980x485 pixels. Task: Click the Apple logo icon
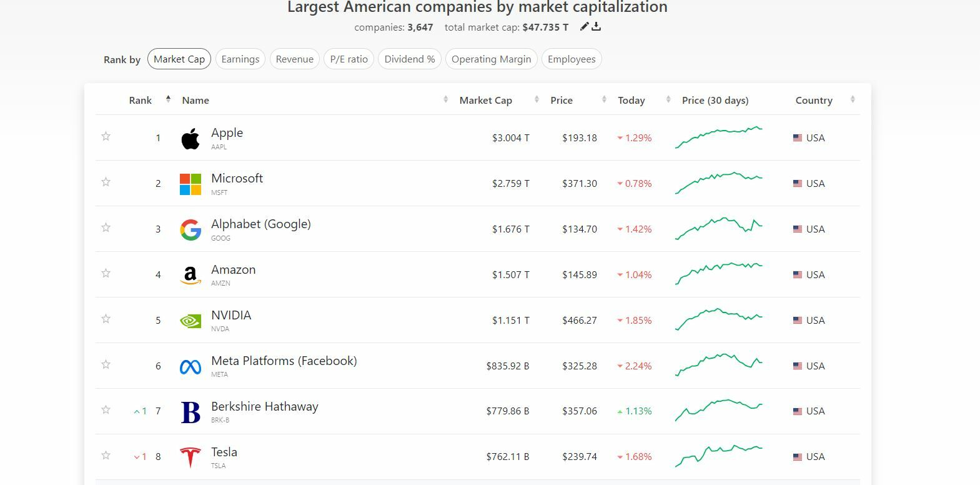pos(191,139)
